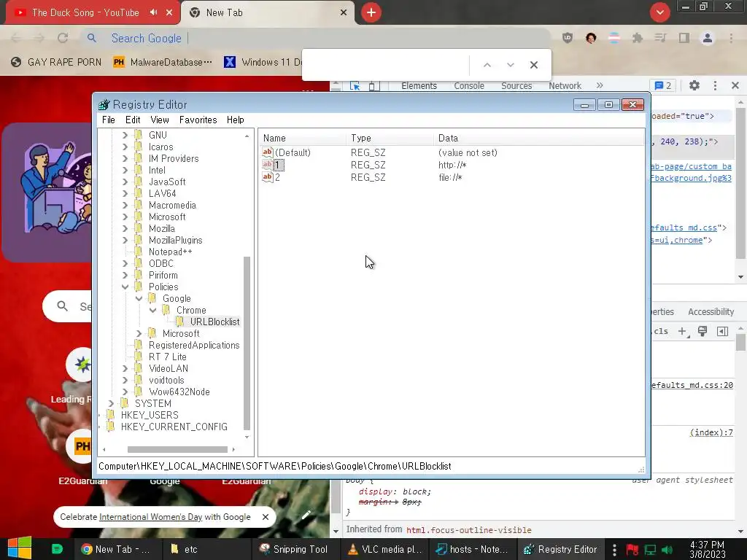The width and height of the screenshot is (747, 560).
Task: Switch to DevTools Sources tab
Action: click(x=516, y=86)
